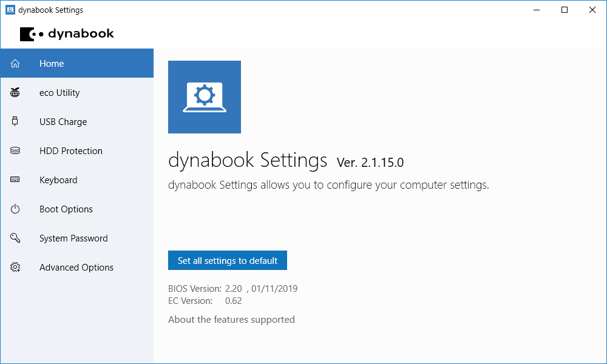Click the Home house icon in sidebar
Image resolution: width=607 pixels, height=364 pixels.
(x=15, y=64)
